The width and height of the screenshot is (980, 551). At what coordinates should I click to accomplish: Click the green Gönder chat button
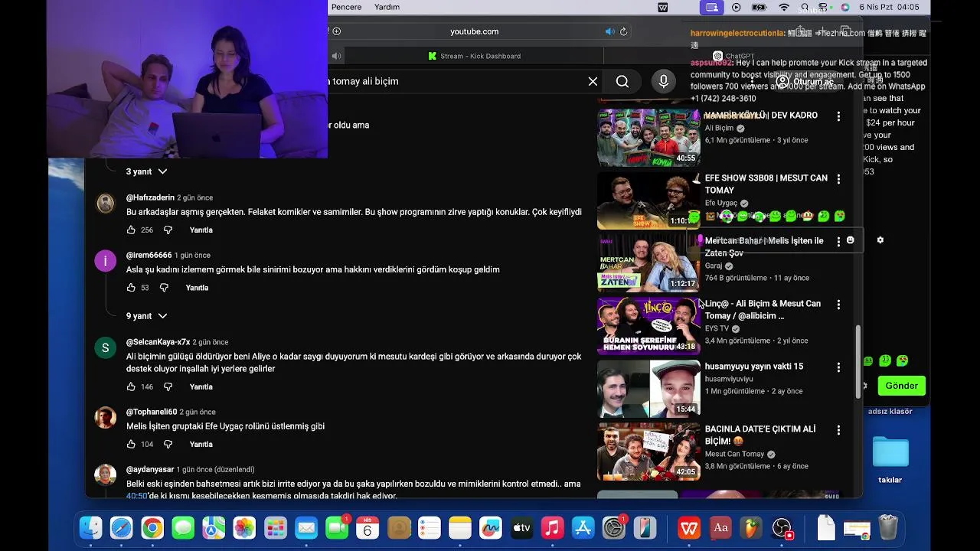pos(902,386)
